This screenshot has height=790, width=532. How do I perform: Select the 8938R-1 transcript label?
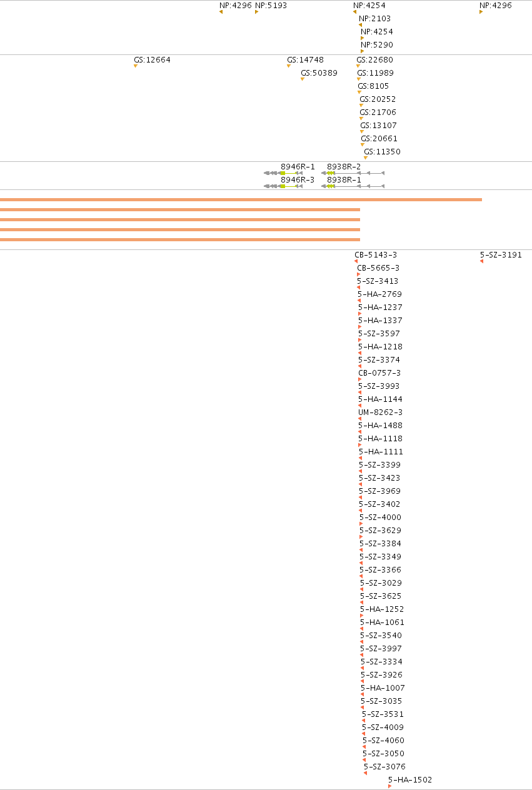(x=344, y=179)
